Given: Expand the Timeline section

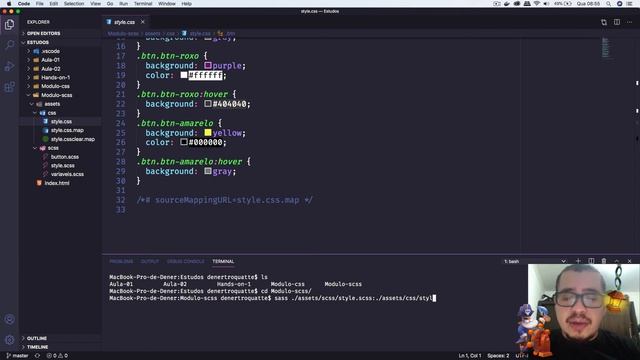Looking at the screenshot, I should coord(37,347).
